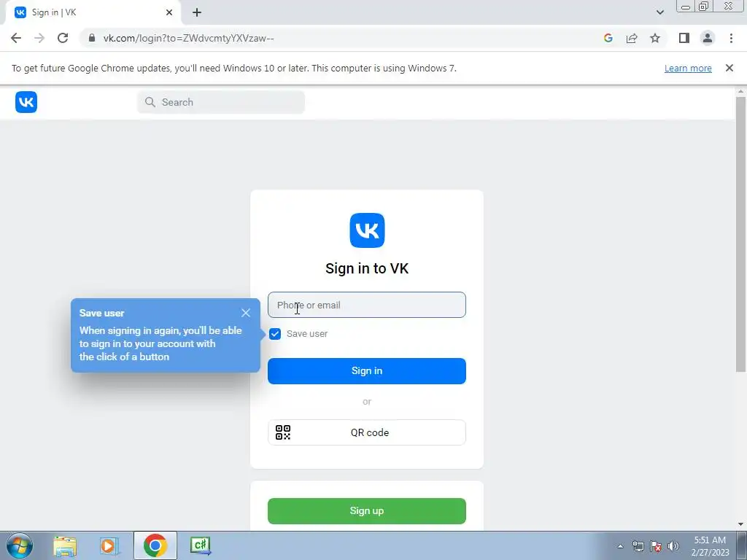Screen dimensions: 747x560
Task: Click the Save user label text
Action: tap(307, 334)
